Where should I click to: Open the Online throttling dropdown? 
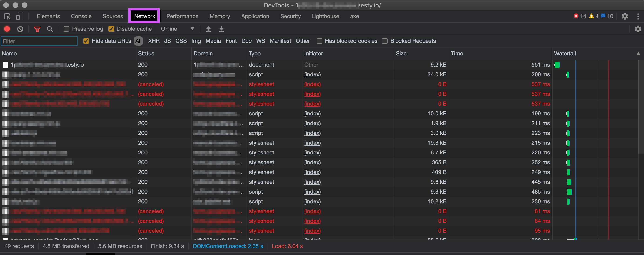[x=178, y=29]
